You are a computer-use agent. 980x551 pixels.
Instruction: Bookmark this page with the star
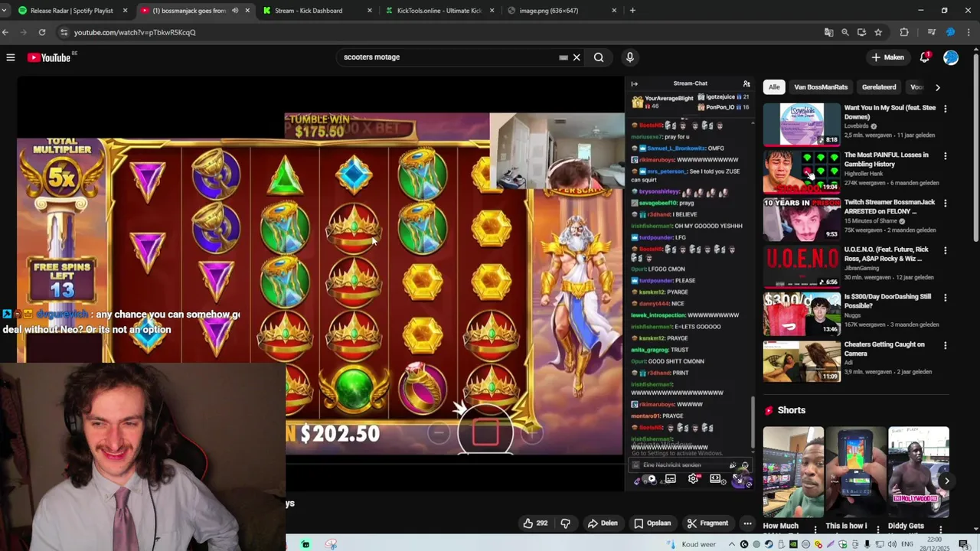pyautogui.click(x=878, y=32)
